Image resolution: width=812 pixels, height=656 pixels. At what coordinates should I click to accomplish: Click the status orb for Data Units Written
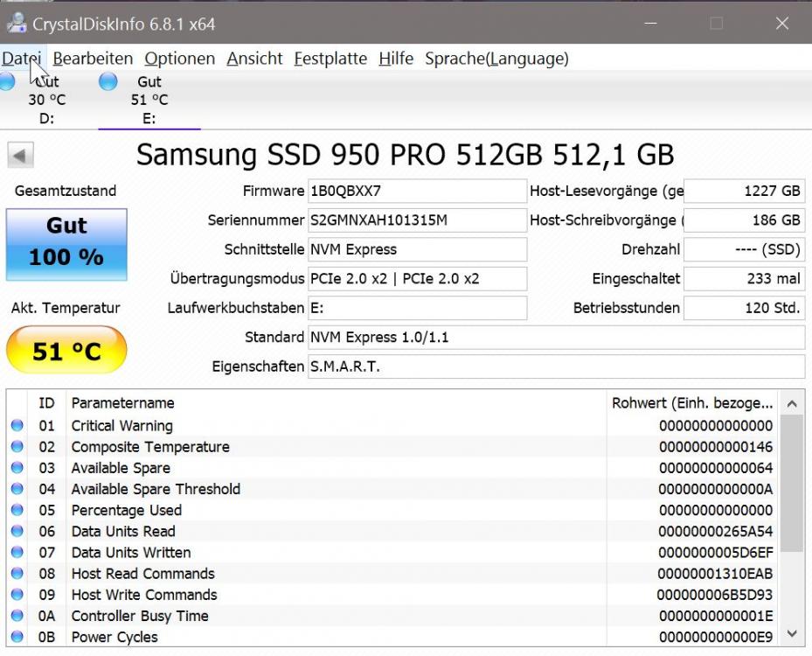coord(17,552)
